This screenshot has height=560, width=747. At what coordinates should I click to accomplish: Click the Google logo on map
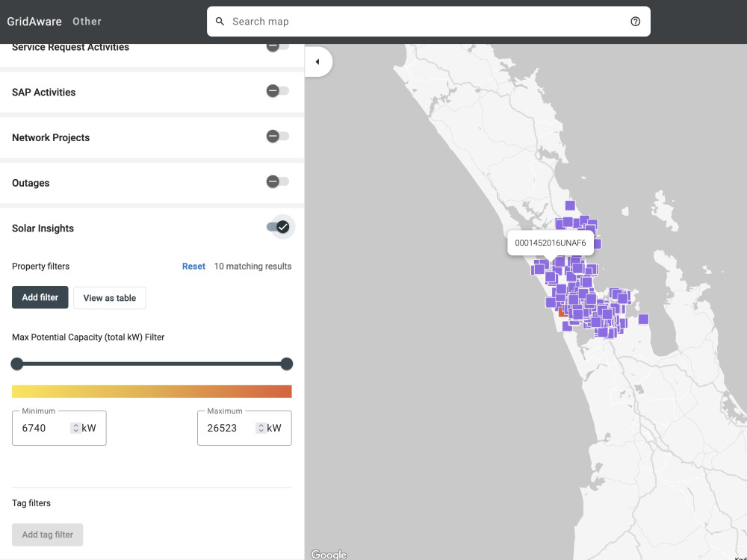click(329, 554)
